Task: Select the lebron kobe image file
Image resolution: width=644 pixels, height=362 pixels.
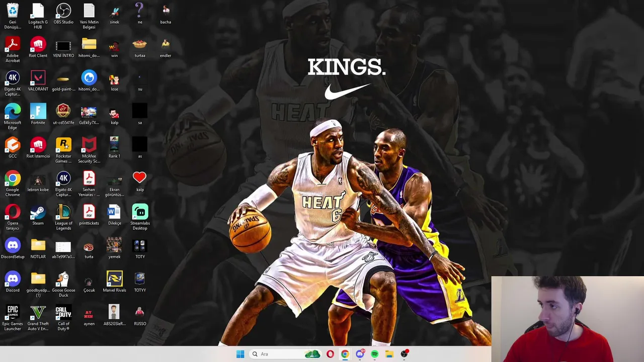Action: click(x=38, y=181)
